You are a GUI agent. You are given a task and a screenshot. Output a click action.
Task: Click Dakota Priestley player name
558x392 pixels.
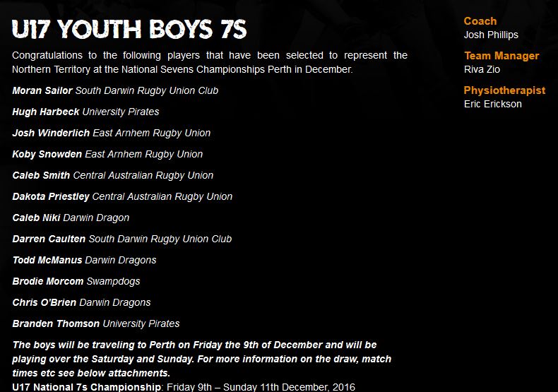[51, 197]
